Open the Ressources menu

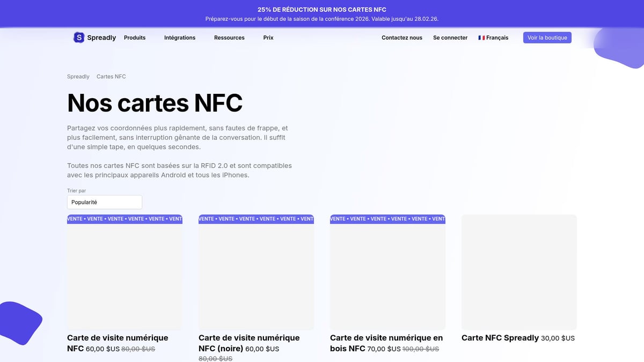coord(229,38)
